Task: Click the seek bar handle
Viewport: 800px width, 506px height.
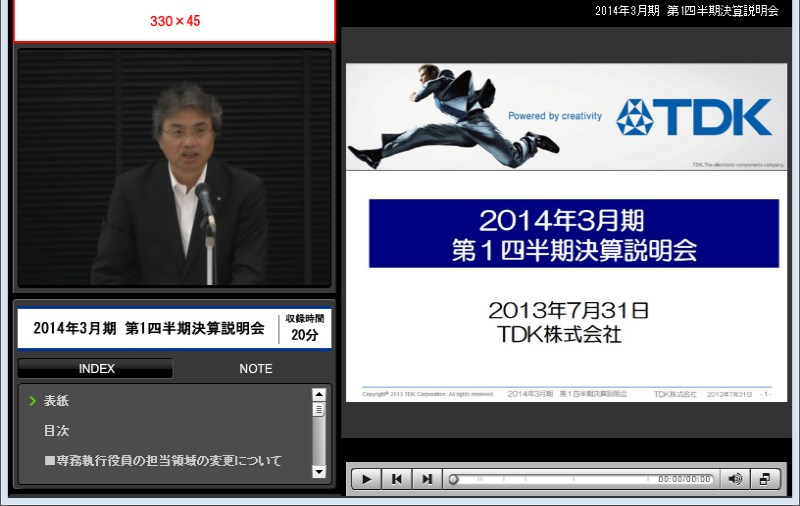Action: click(x=453, y=479)
